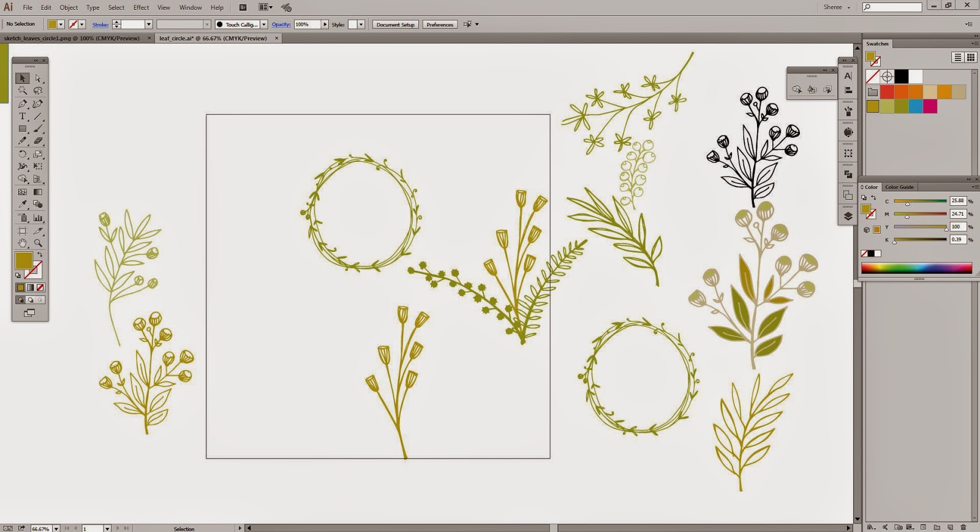Open the stroke weight dropdown
This screenshot has width=980, height=532.
[x=148, y=25]
